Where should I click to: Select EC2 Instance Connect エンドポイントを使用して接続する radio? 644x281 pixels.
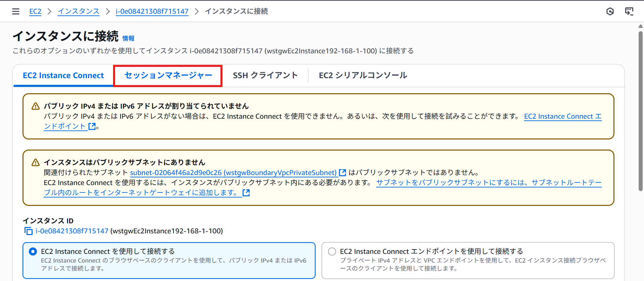pos(332,251)
